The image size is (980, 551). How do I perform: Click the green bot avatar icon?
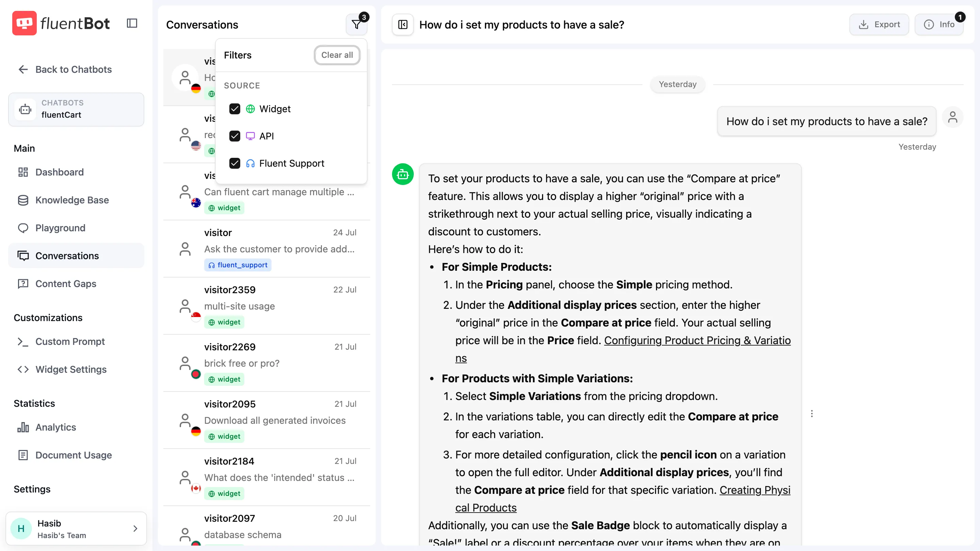pos(403,174)
